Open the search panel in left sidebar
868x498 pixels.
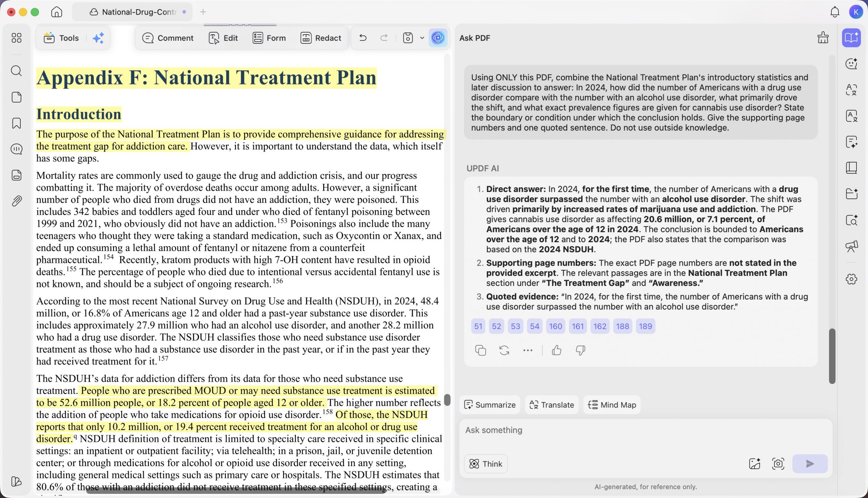click(16, 71)
